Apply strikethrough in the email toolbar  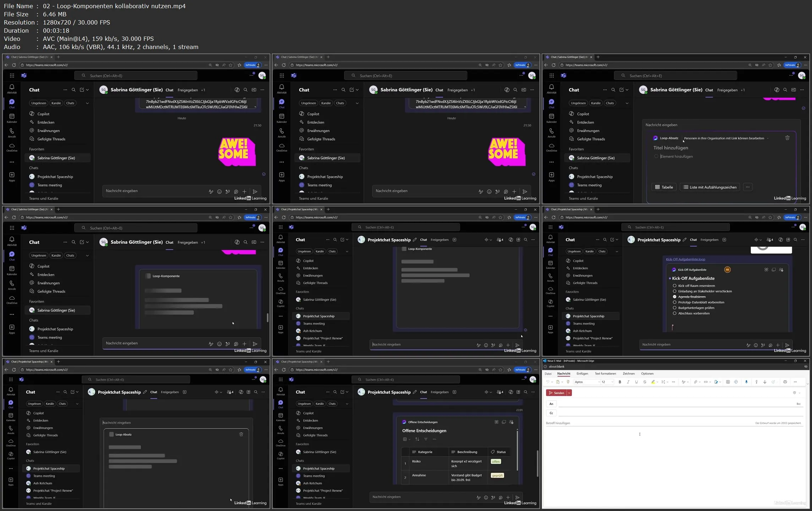click(645, 382)
